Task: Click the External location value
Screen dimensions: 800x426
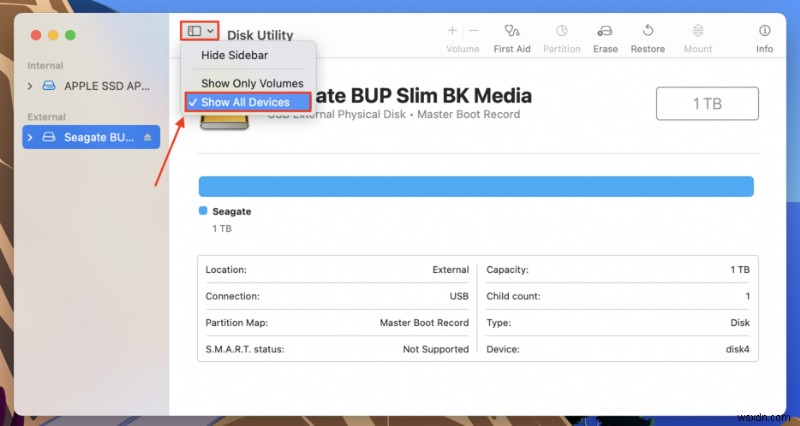Action: pyautogui.click(x=451, y=269)
